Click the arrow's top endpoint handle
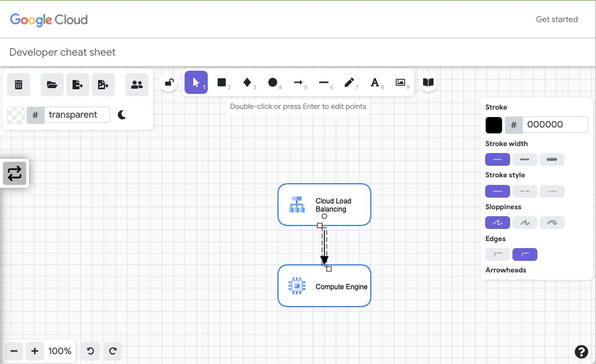The image size is (596, 364). click(x=320, y=226)
